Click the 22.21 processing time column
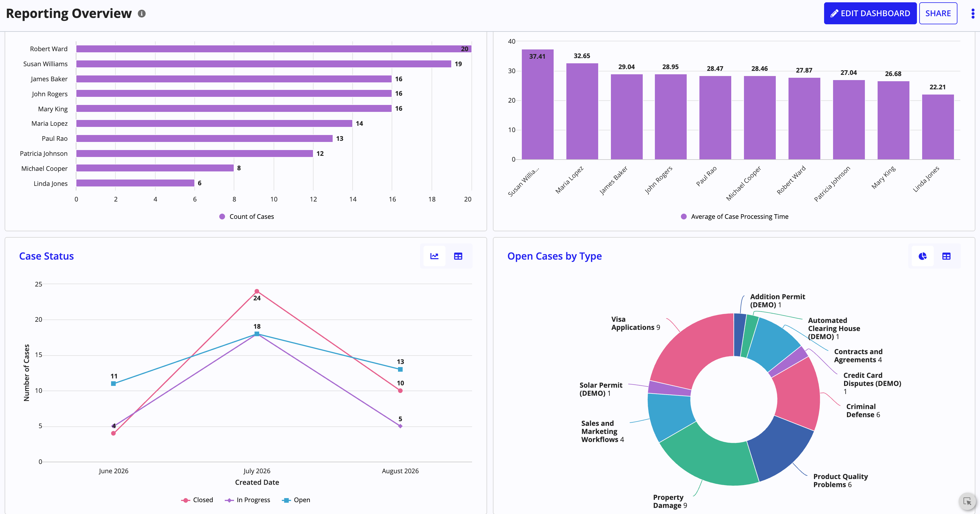The width and height of the screenshot is (980, 514). coord(938,127)
